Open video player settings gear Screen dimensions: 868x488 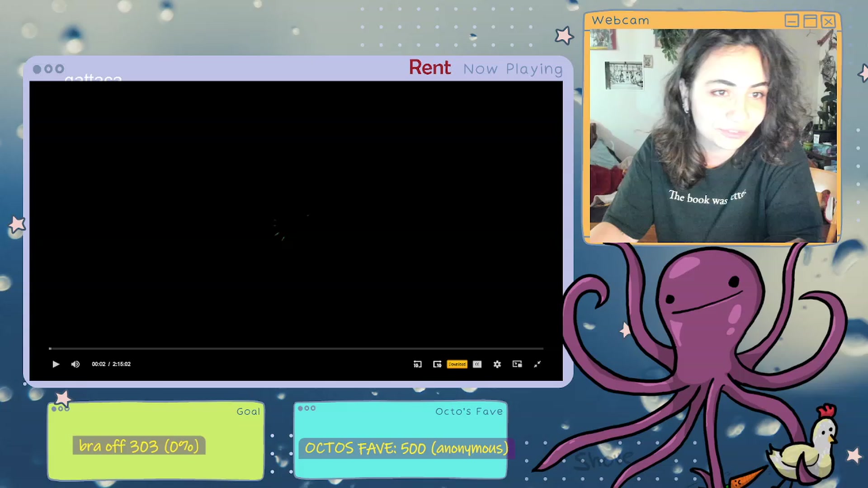pos(497,364)
